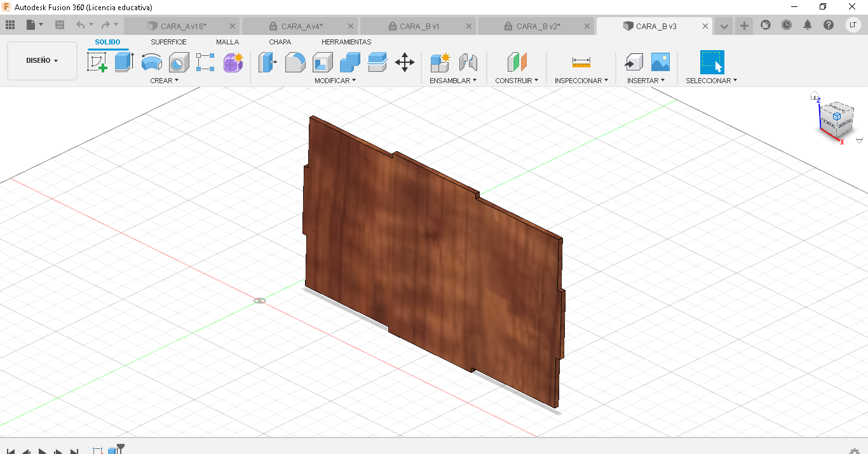Click the ViewCube home icon
This screenshot has height=454, width=868.
(x=815, y=96)
